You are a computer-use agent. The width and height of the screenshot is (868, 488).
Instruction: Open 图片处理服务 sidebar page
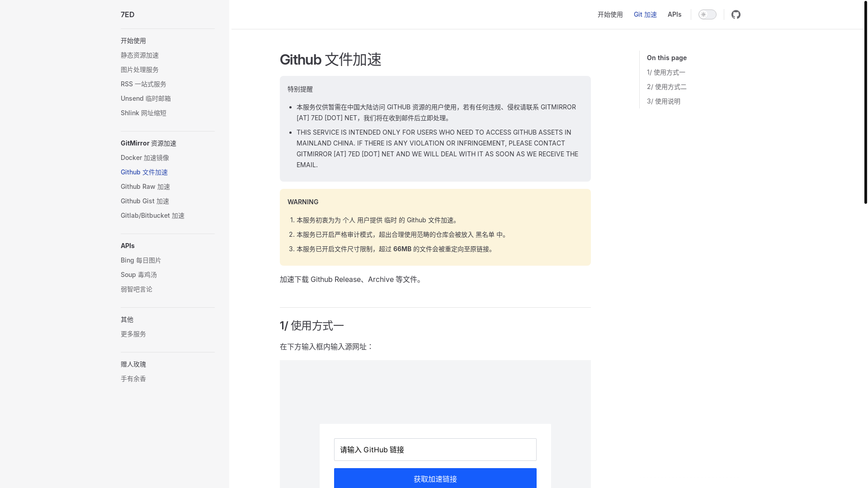[140, 70]
